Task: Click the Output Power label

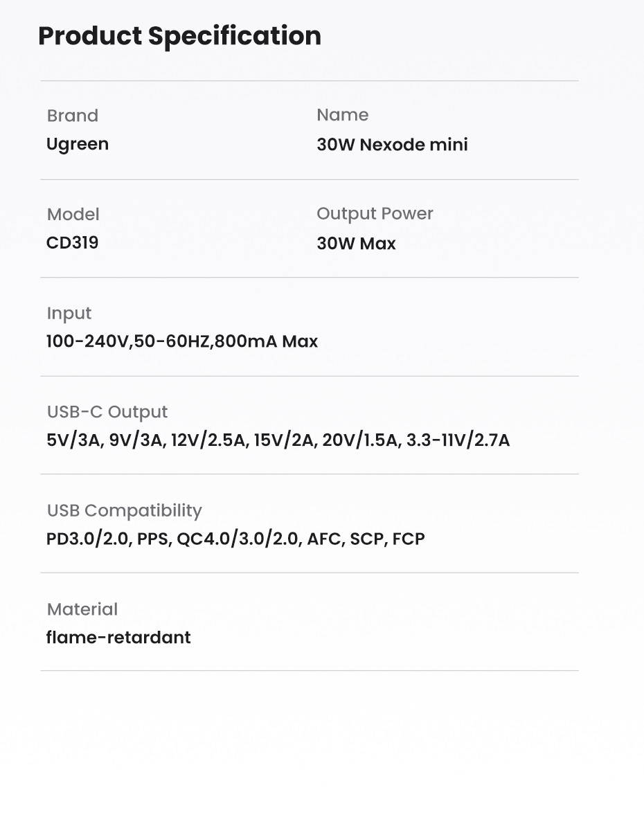Action: coord(375,214)
